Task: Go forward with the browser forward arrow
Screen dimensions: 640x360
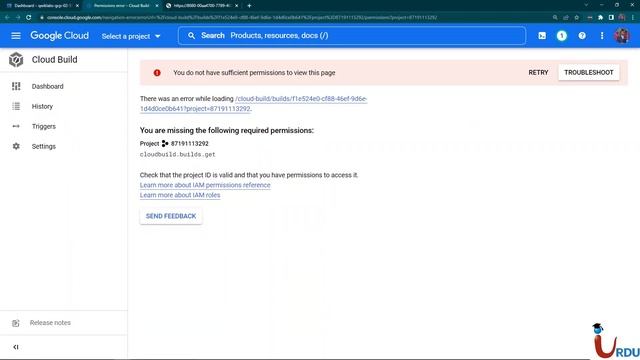Action: (18, 18)
